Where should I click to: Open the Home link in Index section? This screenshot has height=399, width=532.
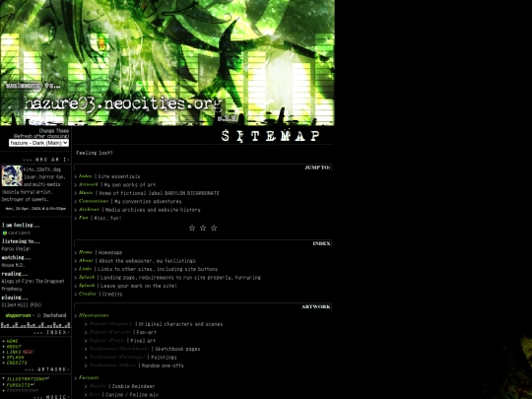tap(86, 252)
